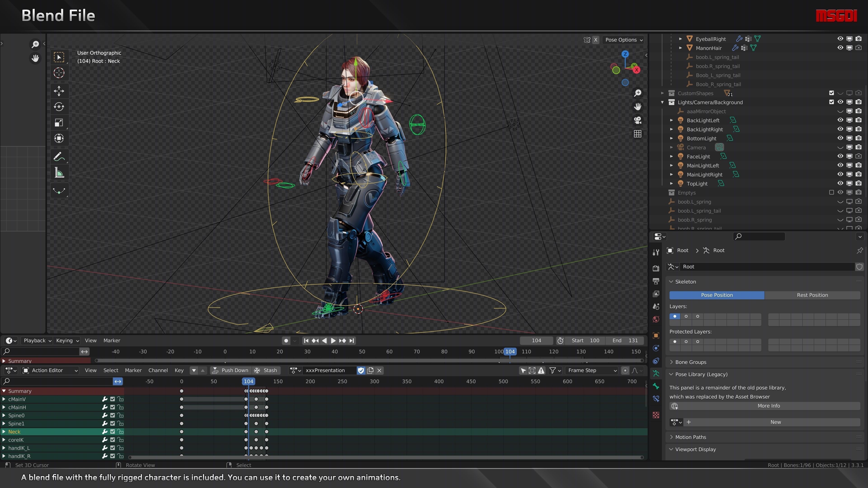Select the Rotate tool
The image size is (868, 488).
59,107
